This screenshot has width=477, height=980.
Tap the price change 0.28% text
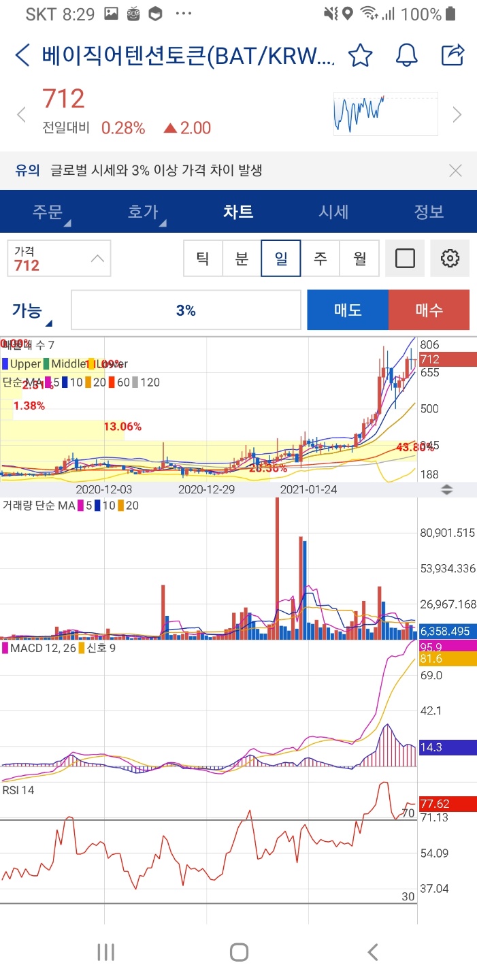tap(123, 128)
